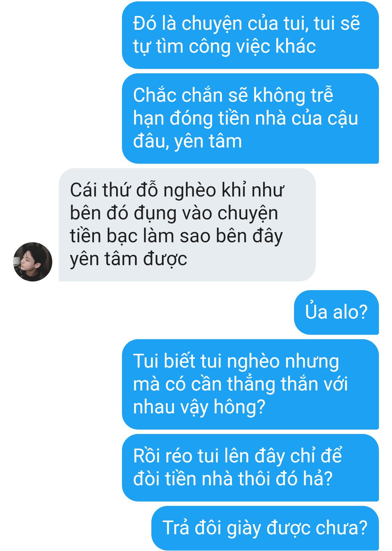The width and height of the screenshot is (392, 551).
Task: Click the line 'Rồi réo tui lên đây chỉ để'
Action: (x=237, y=456)
